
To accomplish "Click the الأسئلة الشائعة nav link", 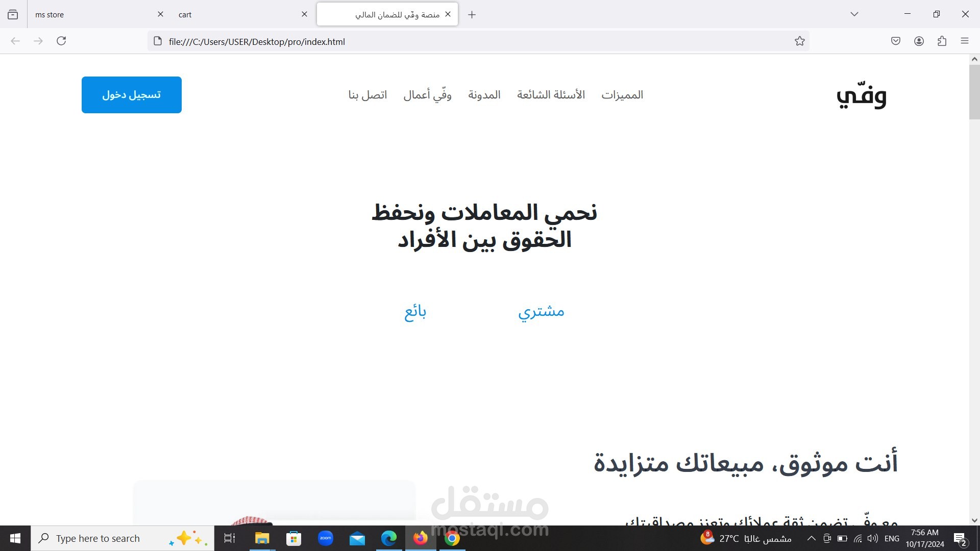I will coord(550,95).
